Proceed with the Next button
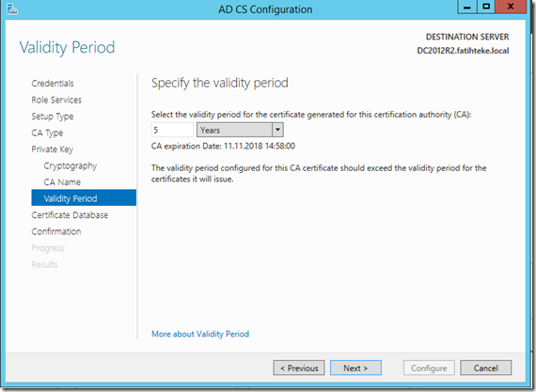Screen dimensions: 536x392 click(355, 368)
